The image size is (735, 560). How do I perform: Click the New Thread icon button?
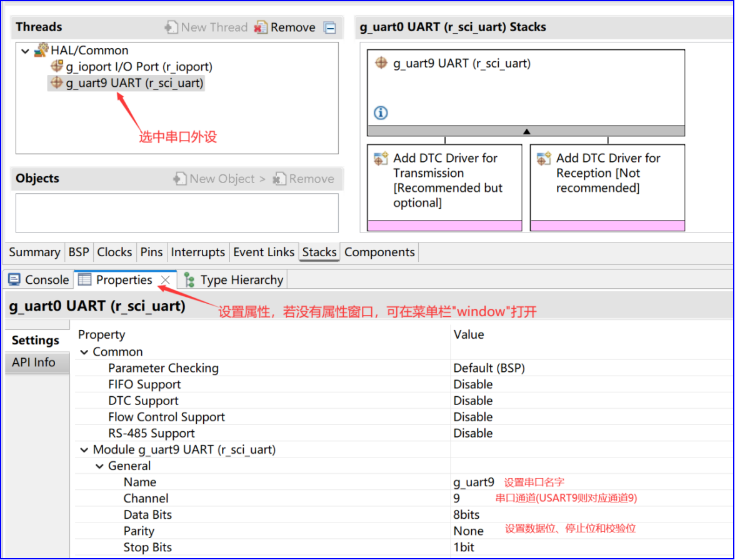(x=171, y=27)
